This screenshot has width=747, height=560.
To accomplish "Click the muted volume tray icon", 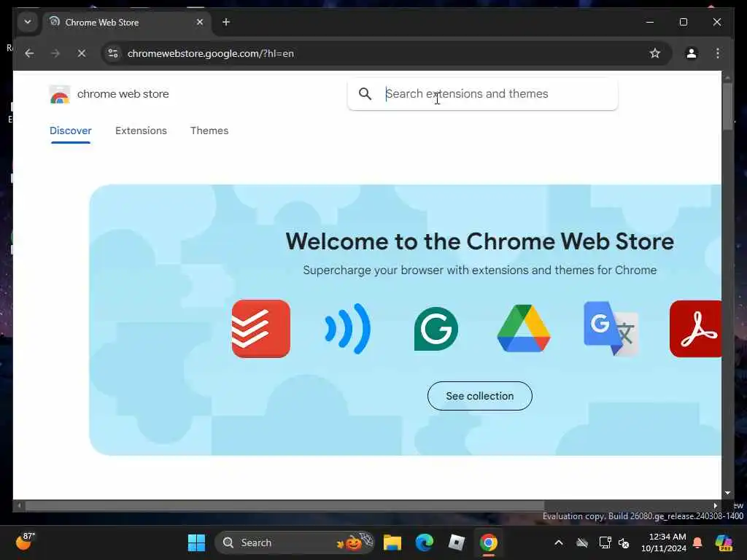I will 624,542.
